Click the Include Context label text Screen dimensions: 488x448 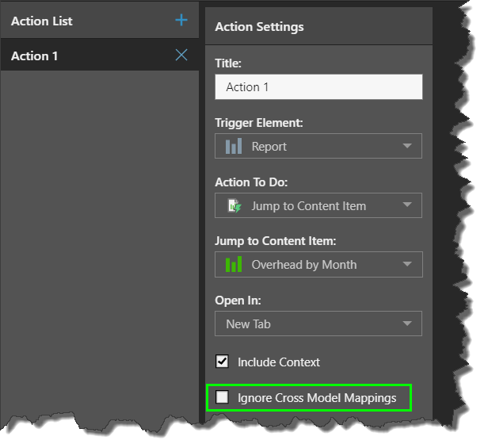(x=279, y=362)
